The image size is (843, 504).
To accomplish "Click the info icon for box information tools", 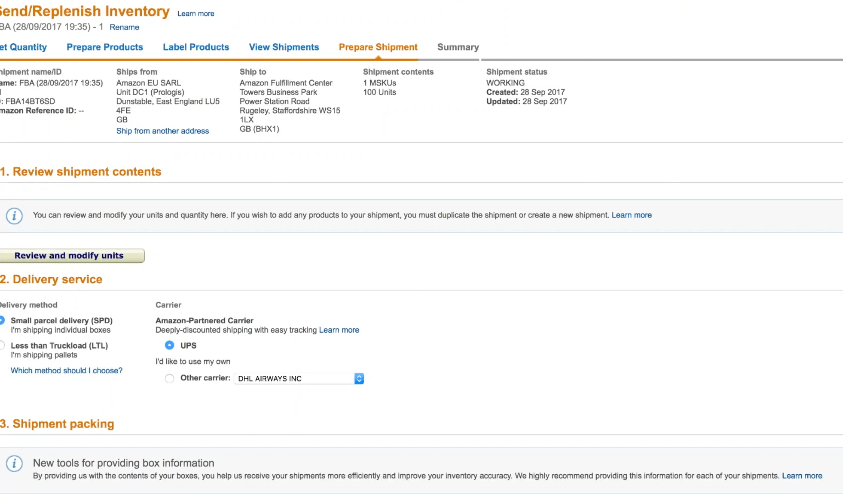I will pyautogui.click(x=14, y=464).
